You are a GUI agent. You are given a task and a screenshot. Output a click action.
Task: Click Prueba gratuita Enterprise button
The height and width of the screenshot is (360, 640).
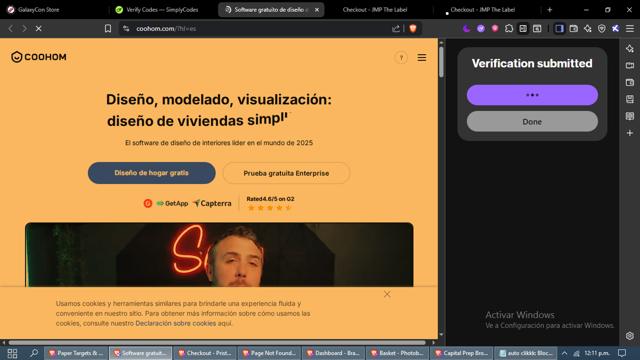pyautogui.click(x=286, y=173)
